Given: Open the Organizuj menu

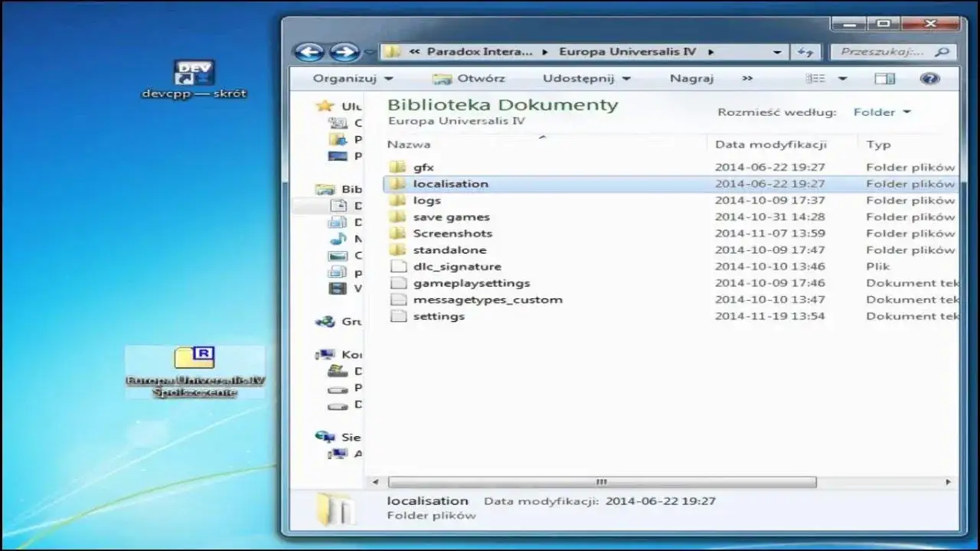Looking at the screenshot, I should click(x=352, y=78).
